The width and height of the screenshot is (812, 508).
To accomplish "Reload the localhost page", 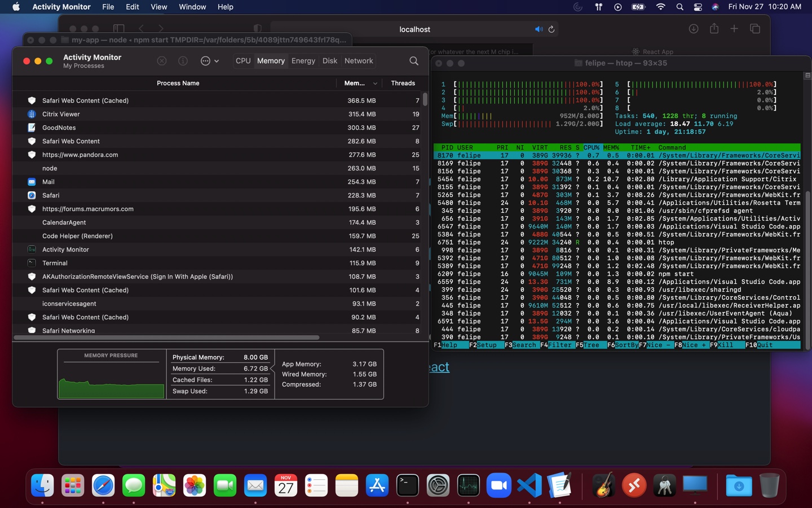I will click(x=551, y=29).
